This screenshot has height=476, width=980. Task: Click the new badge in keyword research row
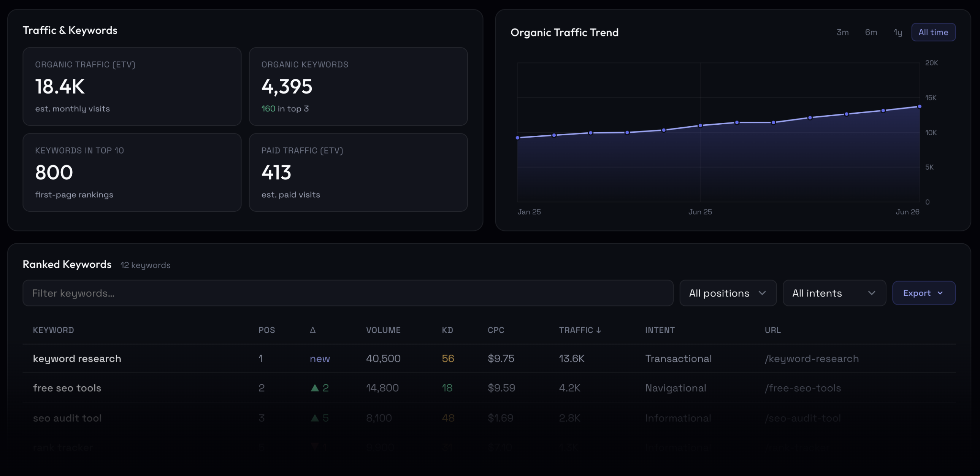click(x=320, y=359)
